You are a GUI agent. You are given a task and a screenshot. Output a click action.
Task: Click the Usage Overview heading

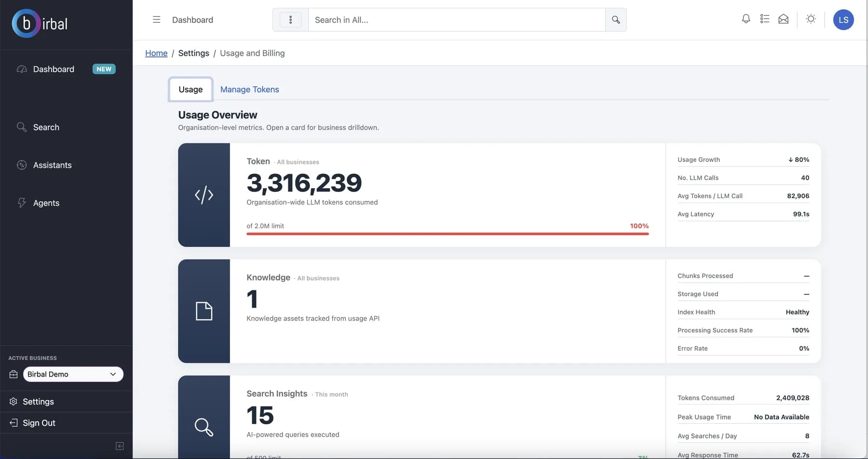[x=217, y=115]
